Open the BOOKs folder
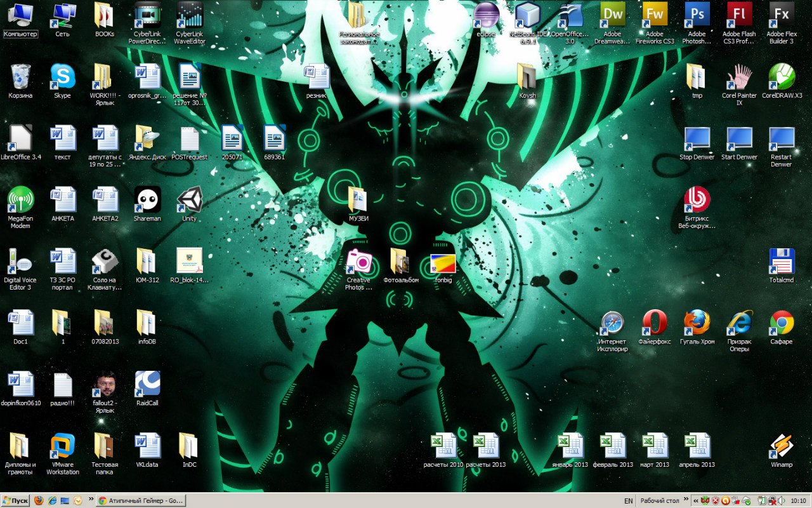812x508 pixels. click(x=105, y=20)
